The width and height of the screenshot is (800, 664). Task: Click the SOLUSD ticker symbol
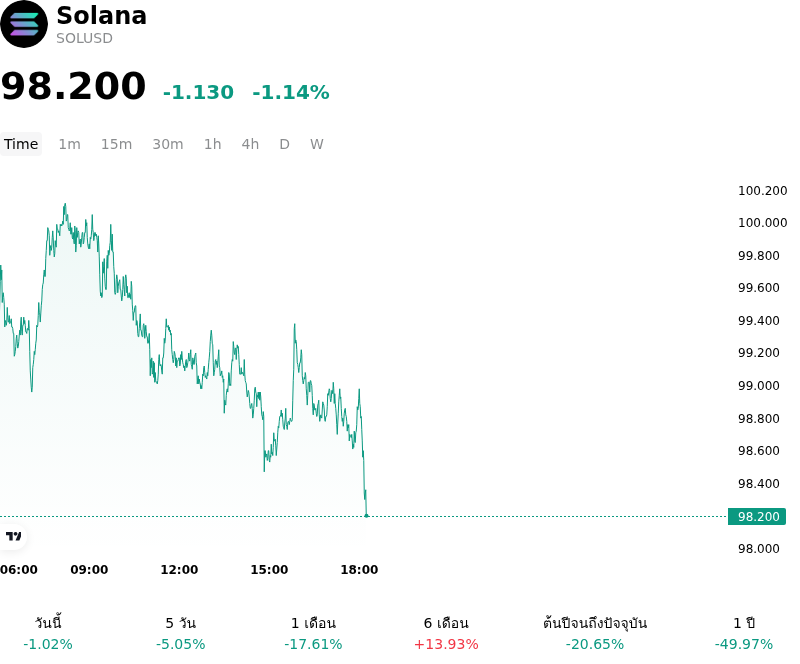click(x=84, y=38)
